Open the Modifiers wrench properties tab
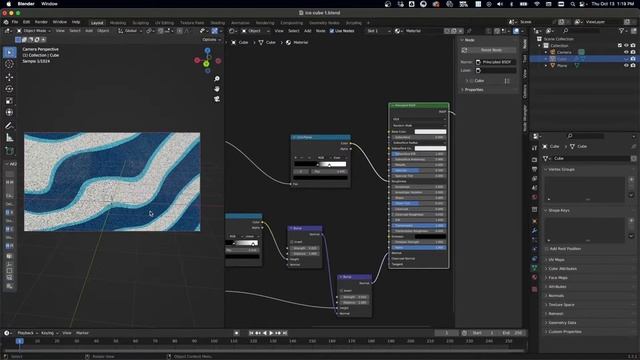 coord(534,231)
